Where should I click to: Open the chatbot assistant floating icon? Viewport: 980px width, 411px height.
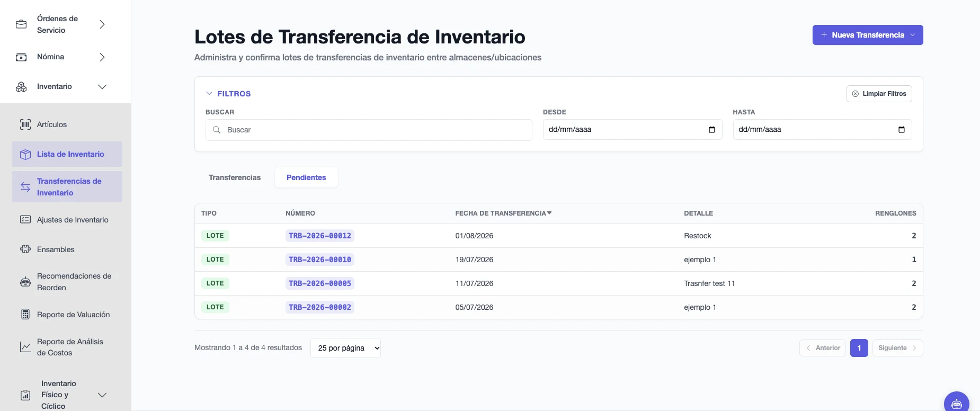tap(957, 404)
